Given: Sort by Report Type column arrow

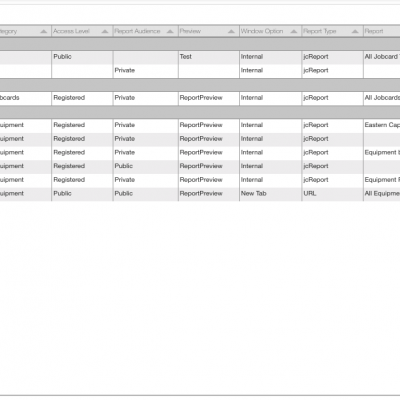Looking at the screenshot, I should (355, 31).
